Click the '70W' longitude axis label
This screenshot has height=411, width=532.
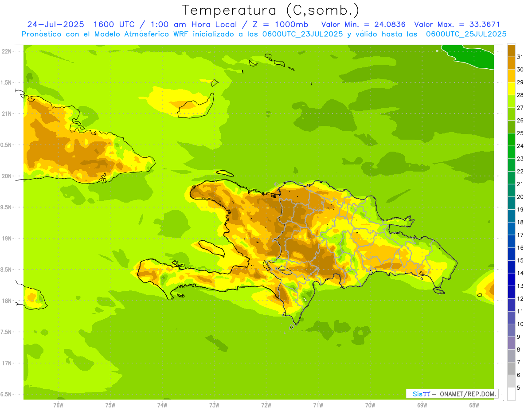pyautogui.click(x=370, y=405)
